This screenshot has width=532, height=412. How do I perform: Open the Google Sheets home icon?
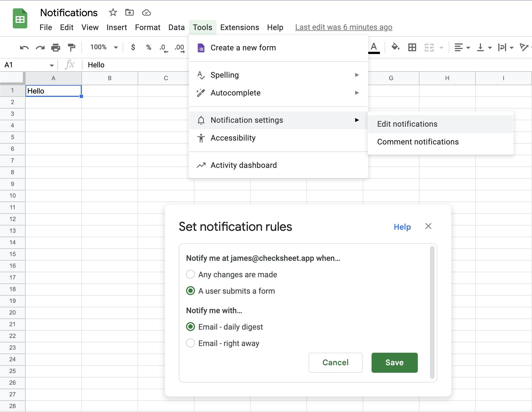pos(20,19)
